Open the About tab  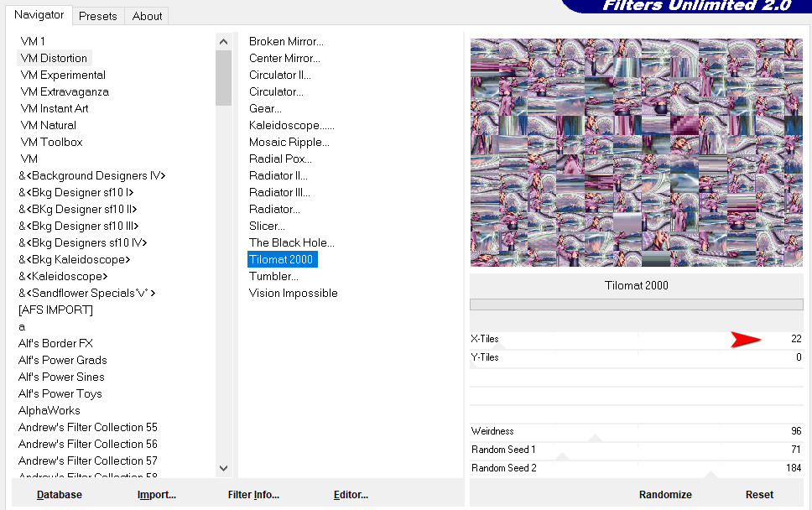(x=147, y=16)
